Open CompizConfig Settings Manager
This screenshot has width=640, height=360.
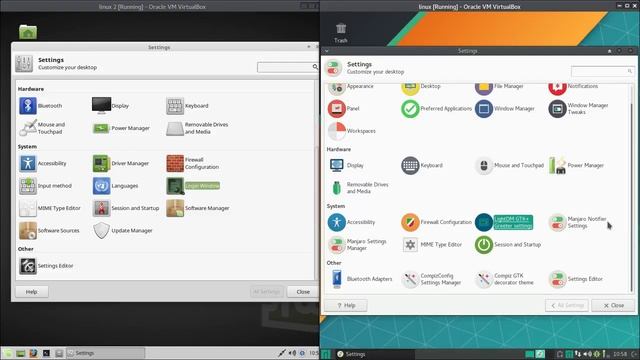pos(431,279)
